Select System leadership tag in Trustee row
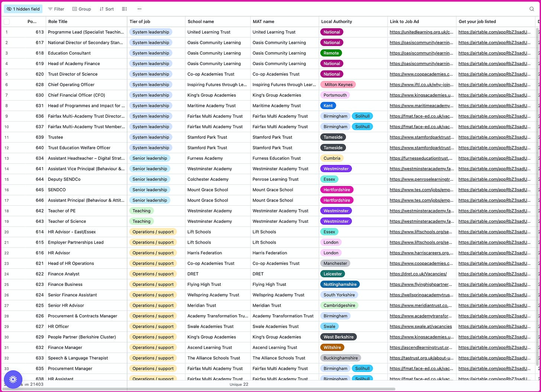This screenshot has width=541, height=392. click(x=151, y=137)
